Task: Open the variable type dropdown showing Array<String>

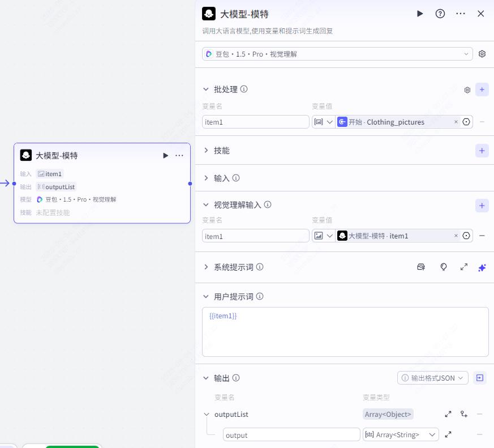Action: 400,434
